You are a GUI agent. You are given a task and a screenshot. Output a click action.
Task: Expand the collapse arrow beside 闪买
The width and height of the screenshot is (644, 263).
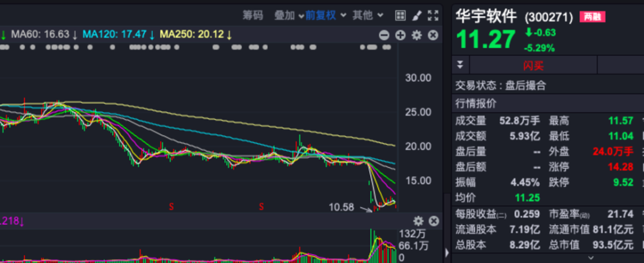pos(460,65)
